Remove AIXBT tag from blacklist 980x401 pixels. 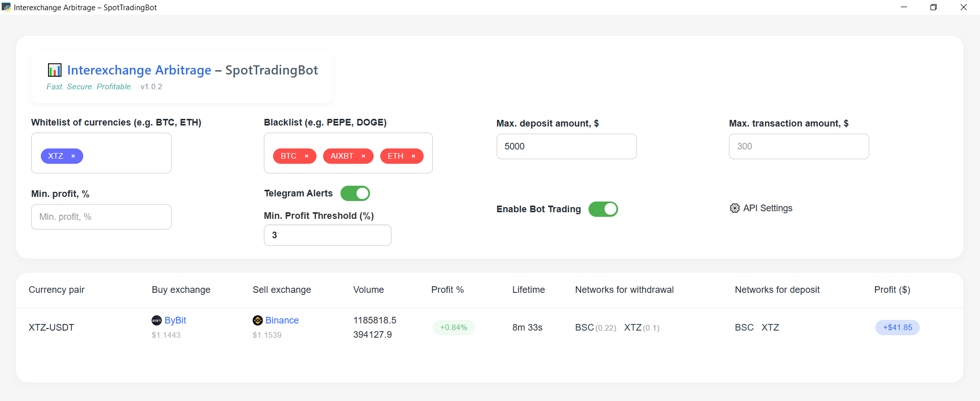(x=363, y=156)
